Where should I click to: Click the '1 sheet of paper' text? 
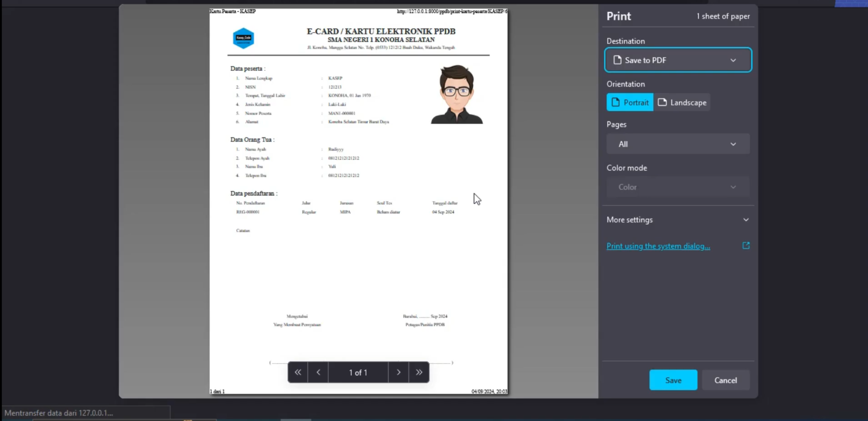point(723,16)
